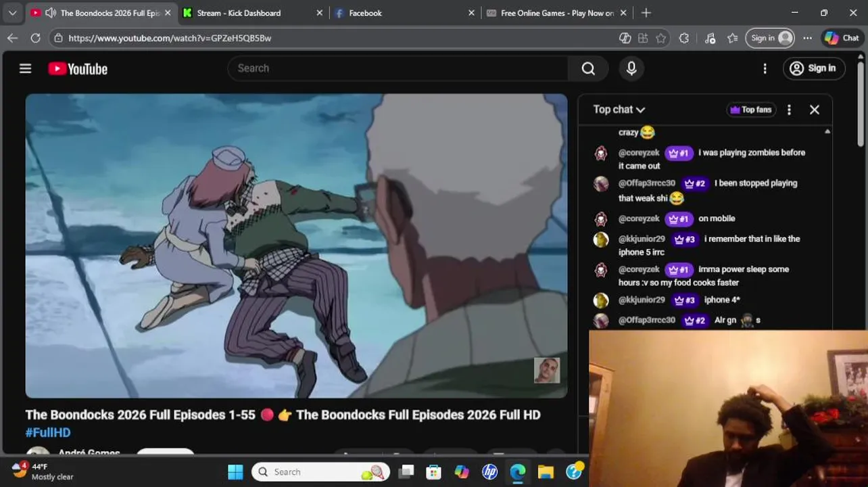The width and height of the screenshot is (868, 487).
Task: Open browser extensions puzzle icon
Action: (x=684, y=38)
